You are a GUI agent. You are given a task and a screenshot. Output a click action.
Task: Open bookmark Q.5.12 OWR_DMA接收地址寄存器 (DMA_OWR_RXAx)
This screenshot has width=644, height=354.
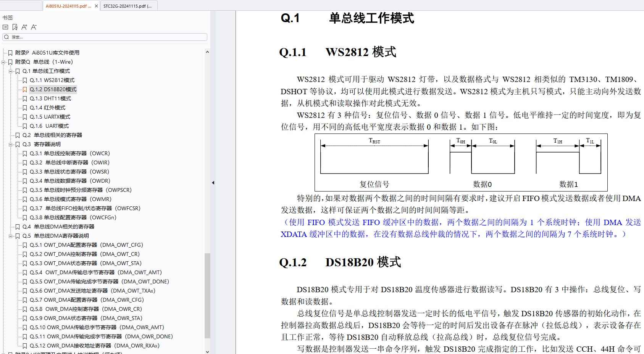tap(95, 346)
